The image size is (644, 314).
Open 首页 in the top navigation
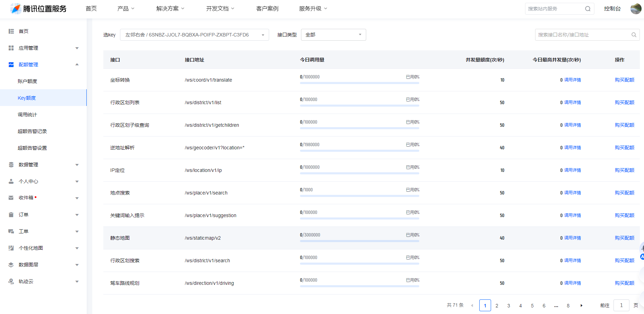(x=91, y=9)
